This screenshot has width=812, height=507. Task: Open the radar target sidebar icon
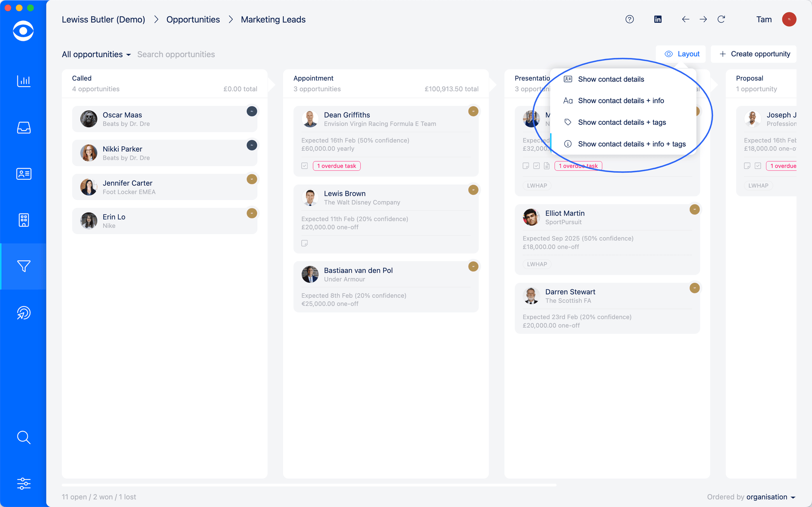(24, 313)
